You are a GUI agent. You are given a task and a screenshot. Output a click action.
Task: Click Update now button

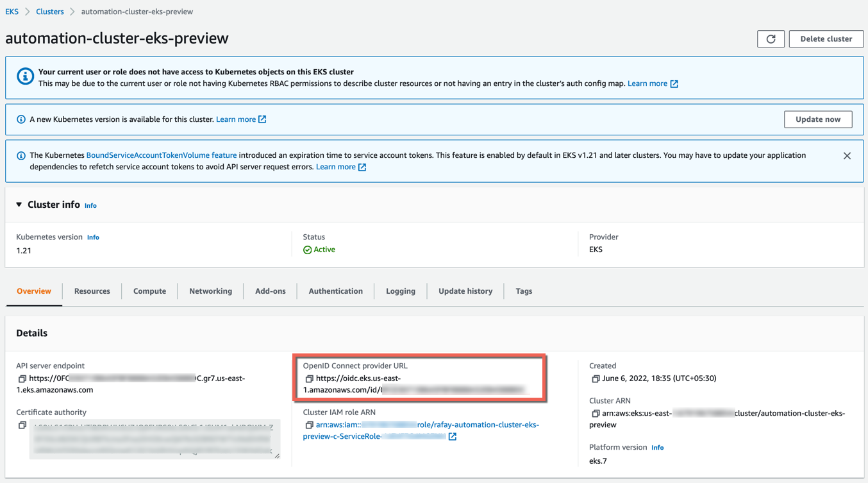coord(818,119)
